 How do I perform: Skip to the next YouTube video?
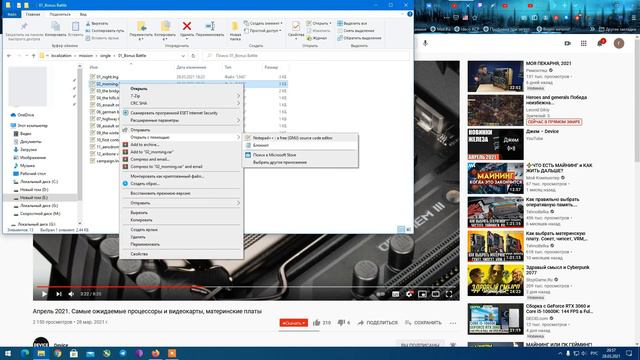click(59, 294)
